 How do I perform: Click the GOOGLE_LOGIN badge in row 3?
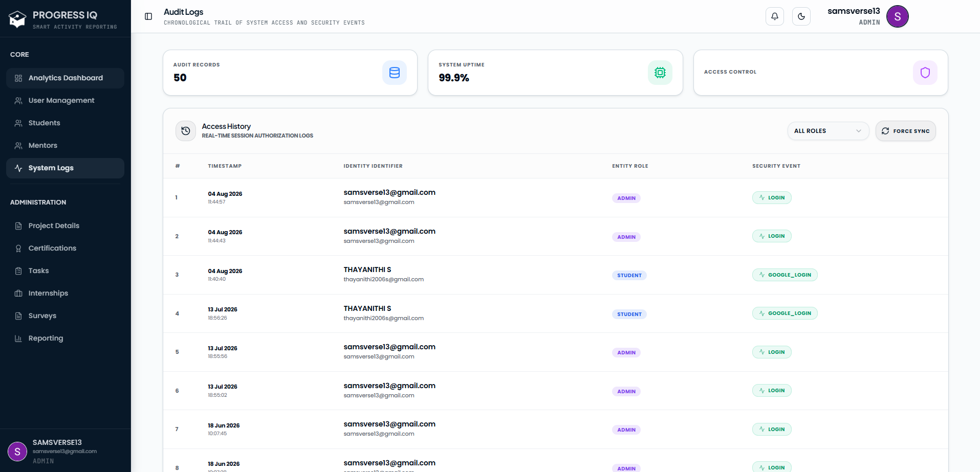[785, 275]
